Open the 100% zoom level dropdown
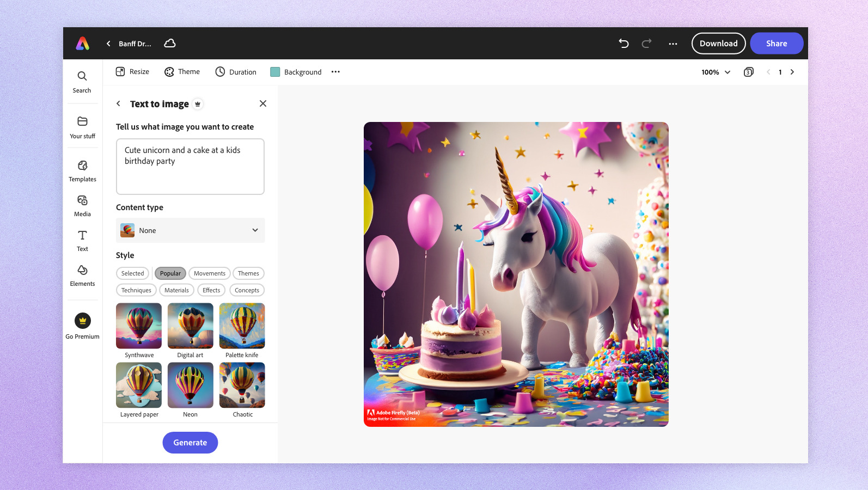Screen dimensions: 868x490 click(x=716, y=72)
